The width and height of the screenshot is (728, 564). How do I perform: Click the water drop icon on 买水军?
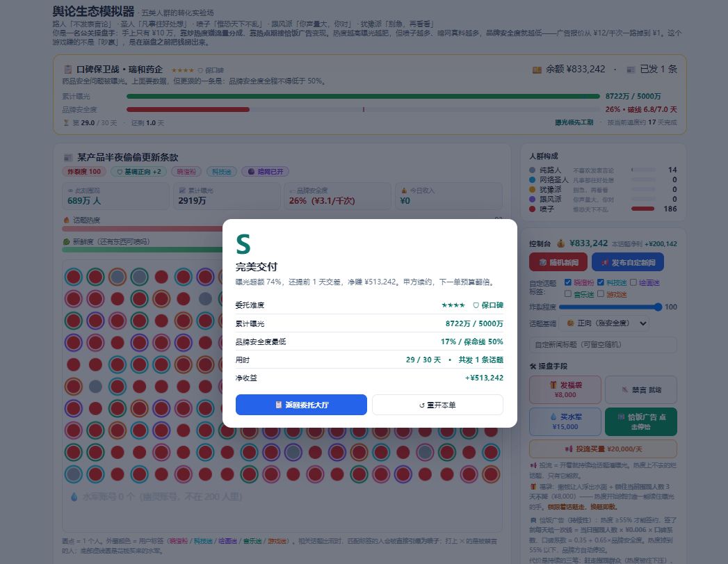(553, 417)
